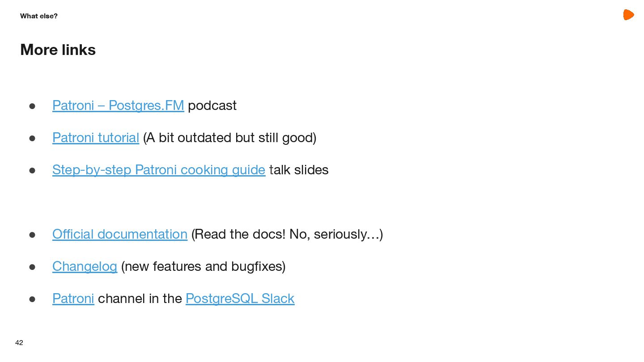
Task: Open the Step-by-step Patroni cooking guide link
Action: pos(159,170)
